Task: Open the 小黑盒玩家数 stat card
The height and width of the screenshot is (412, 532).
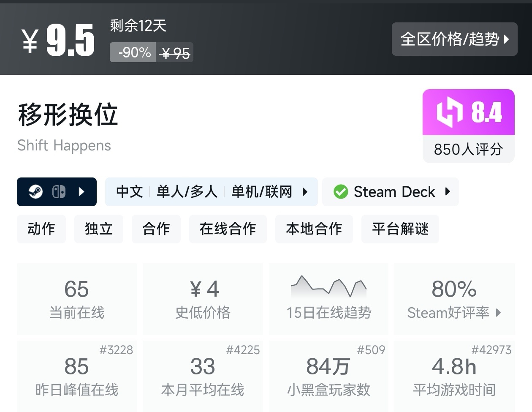Action: [328, 376]
